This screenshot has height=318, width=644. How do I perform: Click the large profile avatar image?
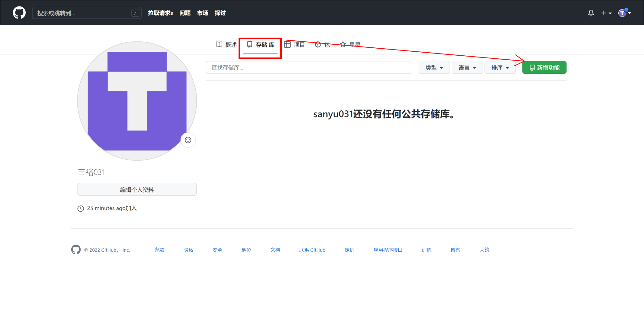(137, 101)
